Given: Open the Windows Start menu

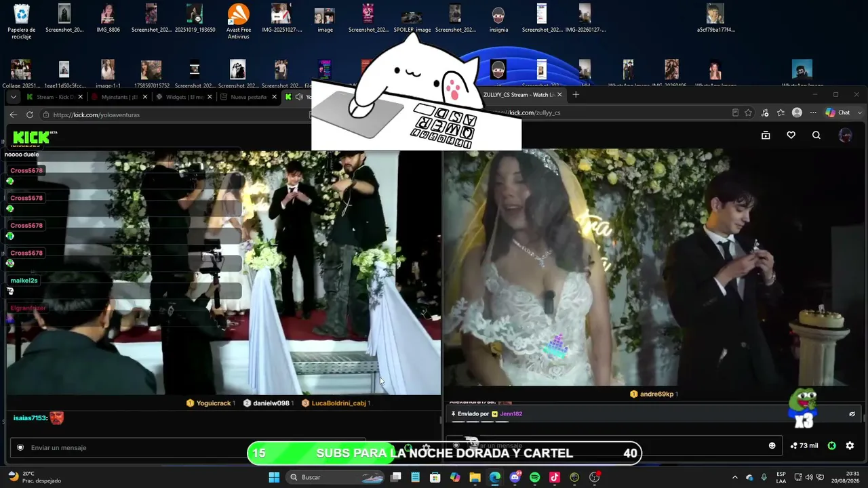Looking at the screenshot, I should pyautogui.click(x=274, y=477).
